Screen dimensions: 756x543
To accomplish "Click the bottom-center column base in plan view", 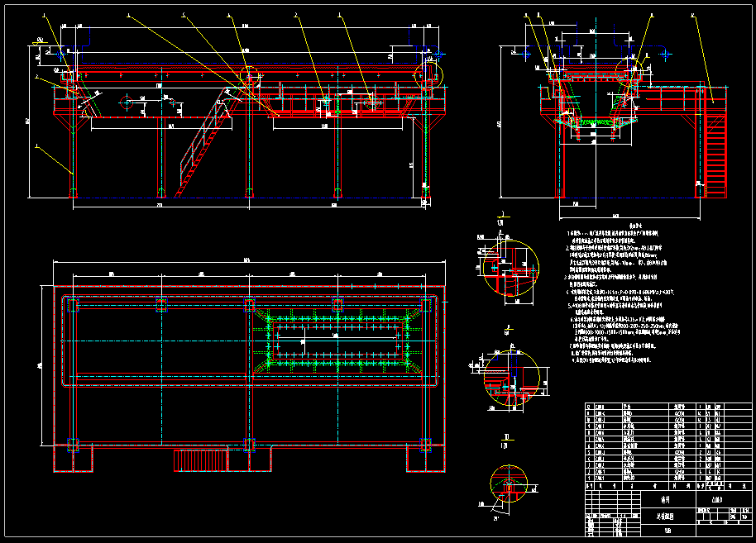I will 249,444.
